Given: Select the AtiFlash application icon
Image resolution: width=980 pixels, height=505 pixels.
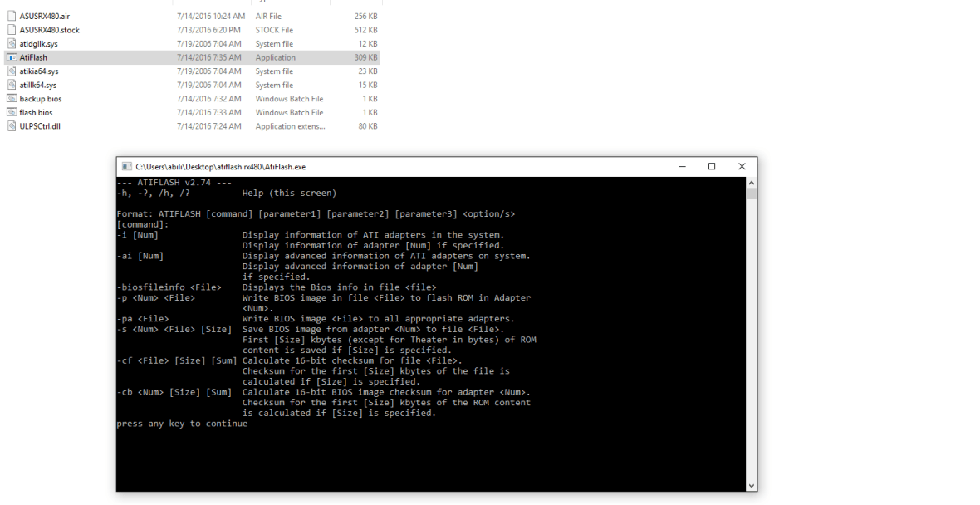Looking at the screenshot, I should click(x=12, y=57).
